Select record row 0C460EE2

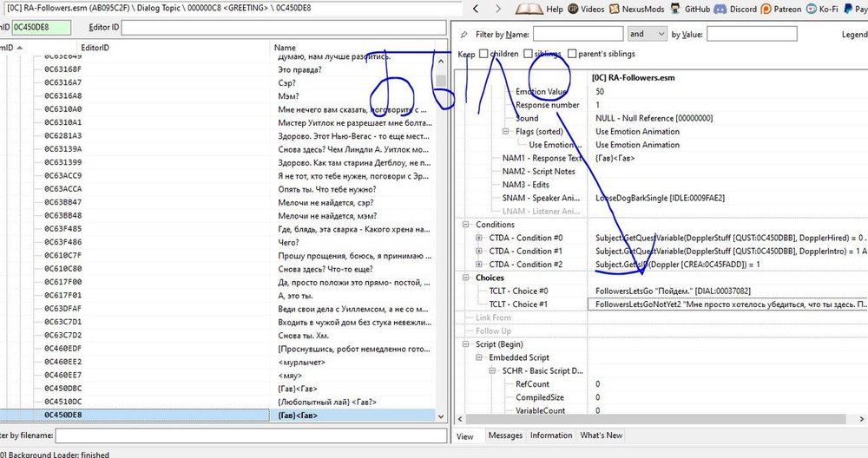pyautogui.click(x=218, y=362)
